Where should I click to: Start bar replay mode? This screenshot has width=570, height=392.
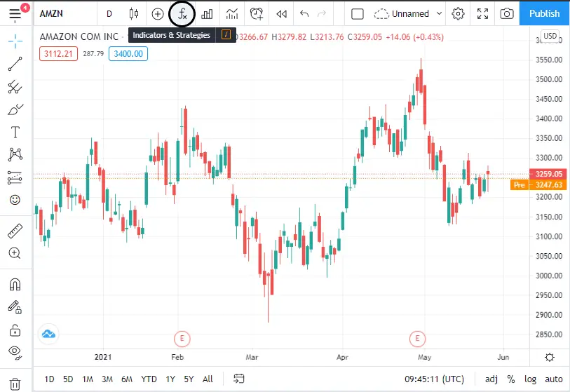click(281, 14)
